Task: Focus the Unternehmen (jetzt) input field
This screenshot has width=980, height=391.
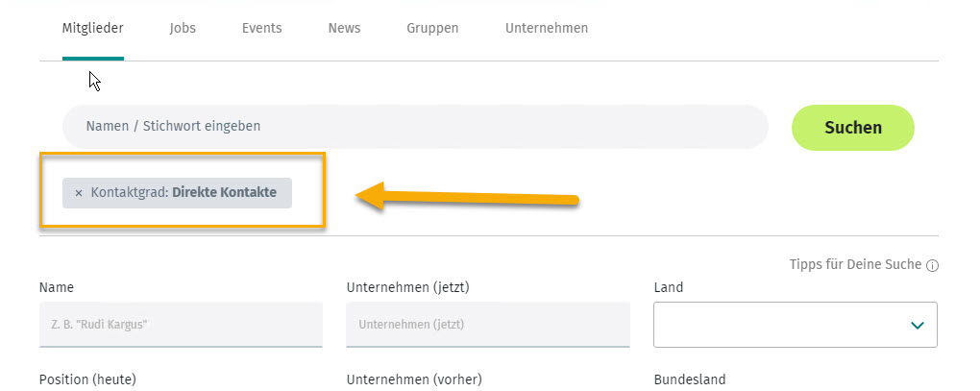Action: [x=487, y=325]
